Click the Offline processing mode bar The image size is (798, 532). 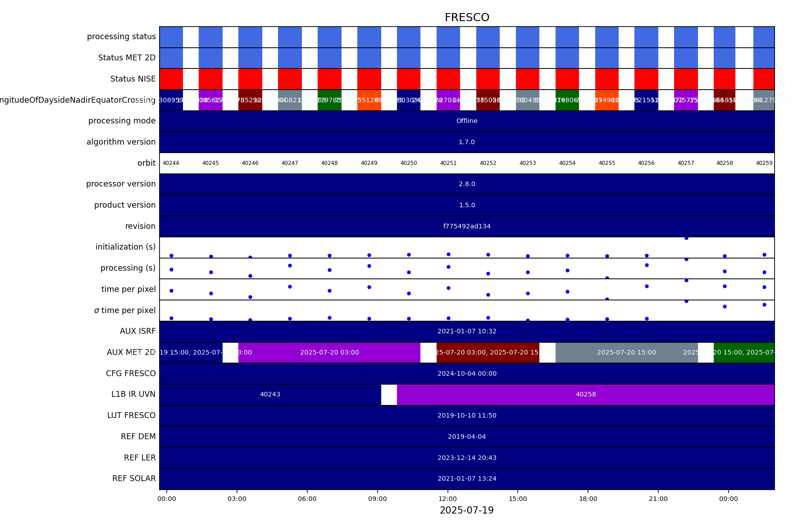pos(467,121)
